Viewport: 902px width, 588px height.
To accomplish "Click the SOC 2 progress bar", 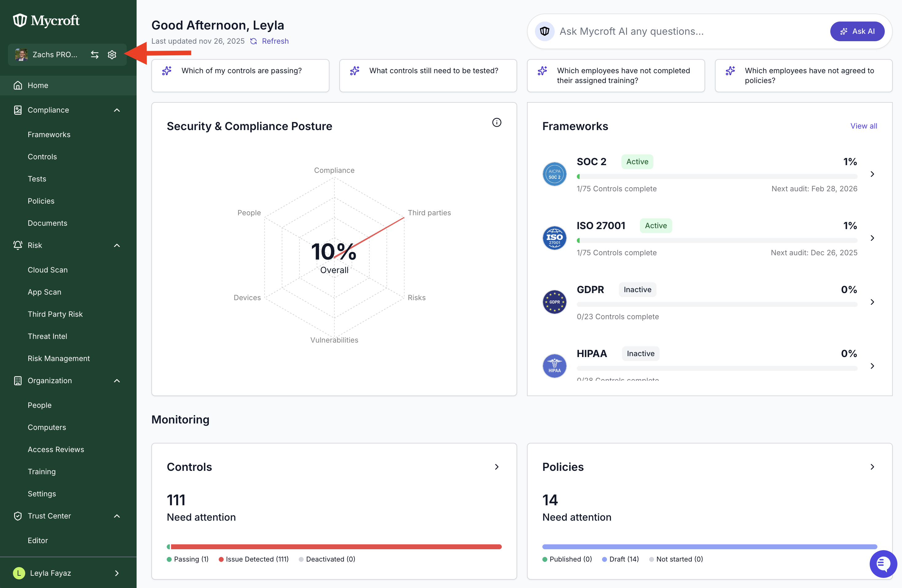I will 717,177.
